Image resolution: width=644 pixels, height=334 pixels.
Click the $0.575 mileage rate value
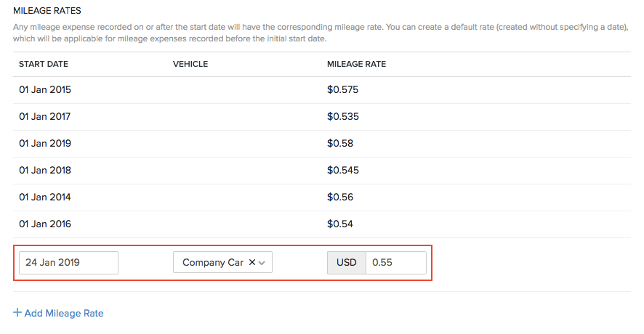click(343, 90)
